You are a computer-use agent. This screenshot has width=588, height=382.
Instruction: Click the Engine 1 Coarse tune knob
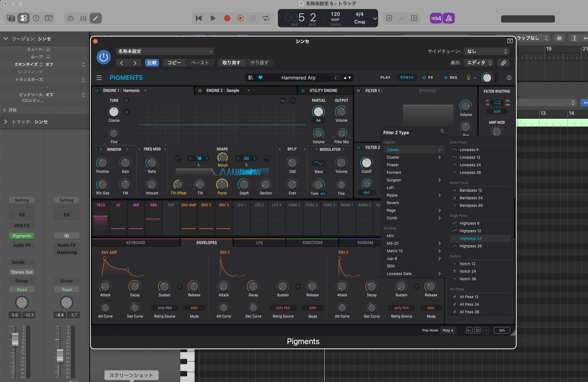pos(114,112)
